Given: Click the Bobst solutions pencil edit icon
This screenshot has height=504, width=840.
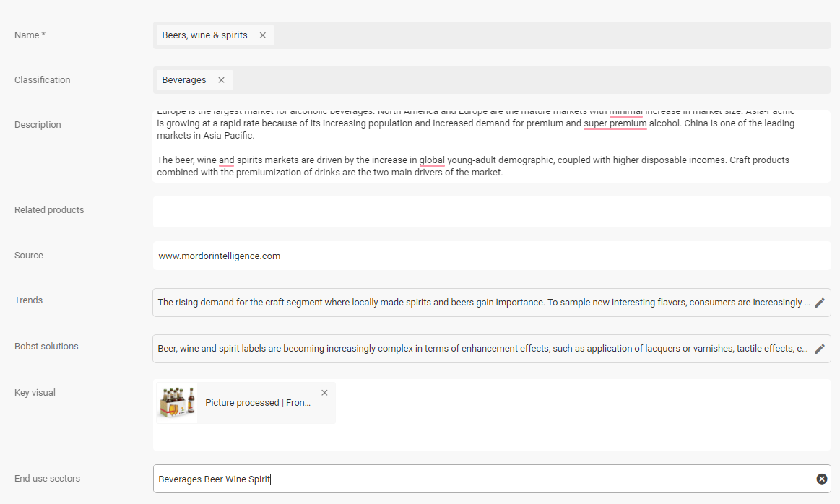Looking at the screenshot, I should pyautogui.click(x=819, y=349).
